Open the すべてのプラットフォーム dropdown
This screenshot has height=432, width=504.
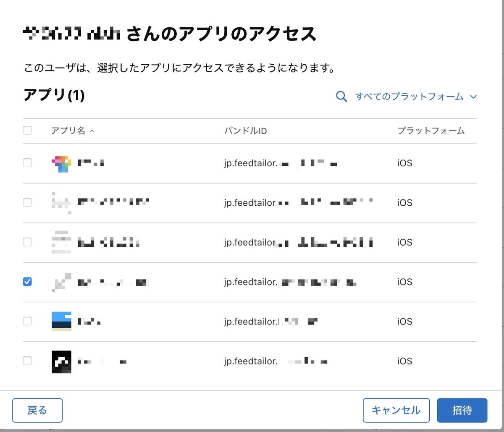point(409,97)
